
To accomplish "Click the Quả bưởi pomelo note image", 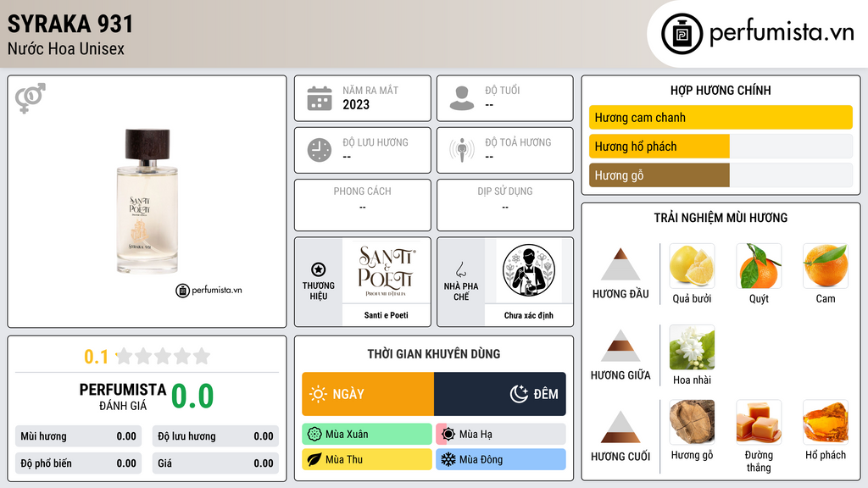I will pos(692,265).
